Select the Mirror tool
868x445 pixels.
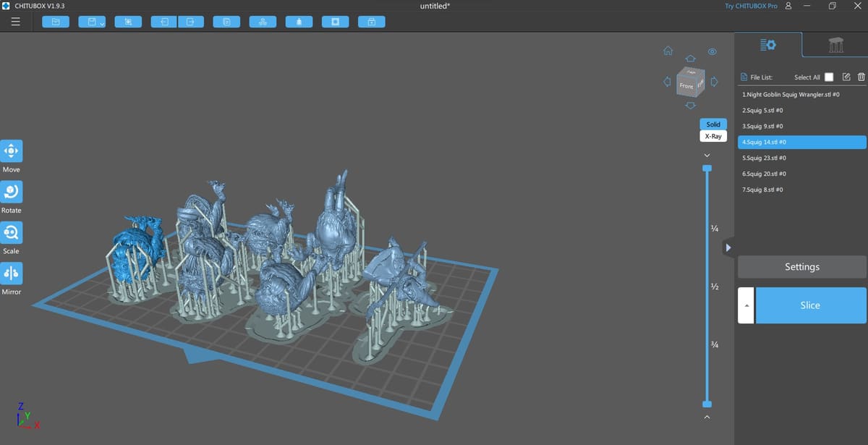click(x=12, y=273)
